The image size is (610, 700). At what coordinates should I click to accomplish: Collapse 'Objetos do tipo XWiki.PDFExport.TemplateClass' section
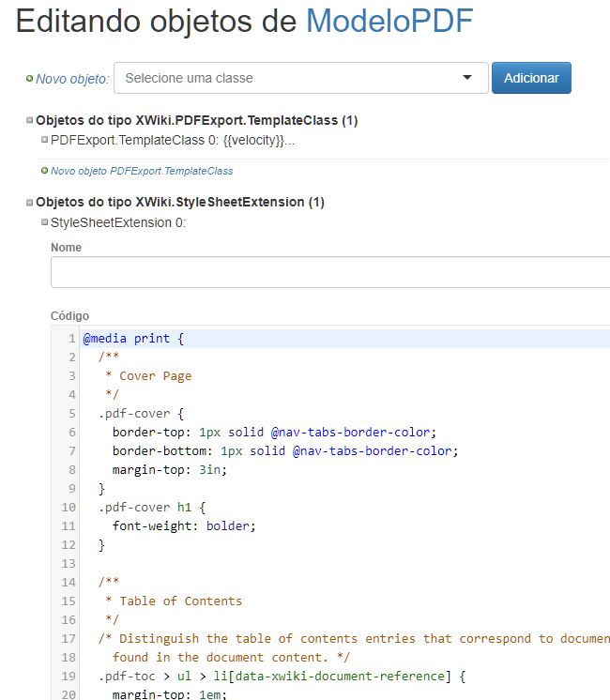click(29, 120)
